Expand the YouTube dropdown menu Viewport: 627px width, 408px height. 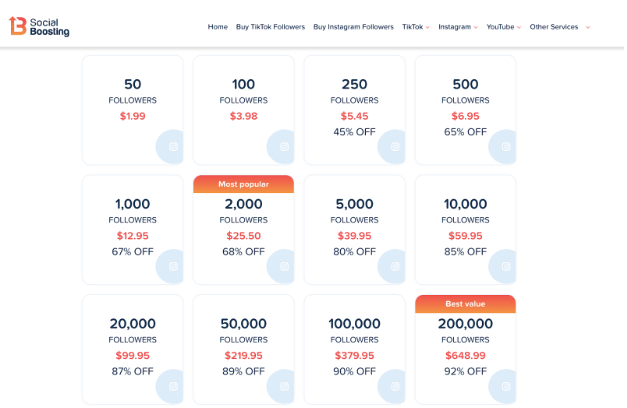(503, 27)
